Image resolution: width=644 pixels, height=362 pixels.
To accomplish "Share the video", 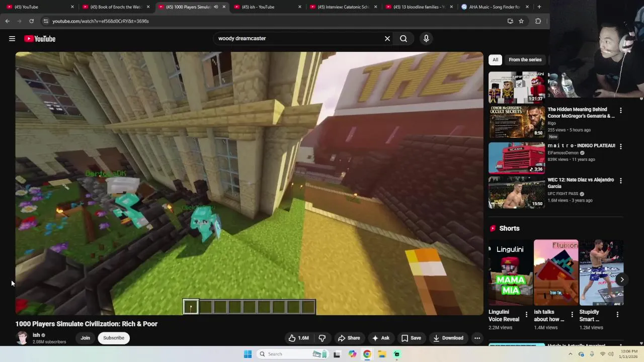I will 349,338.
